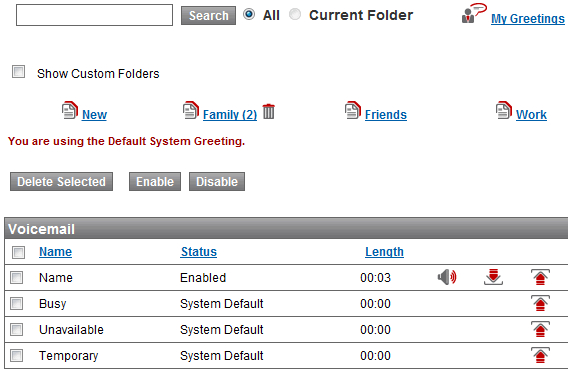
Task: Check the select-all checkbox in the table header
Action: coord(18,252)
